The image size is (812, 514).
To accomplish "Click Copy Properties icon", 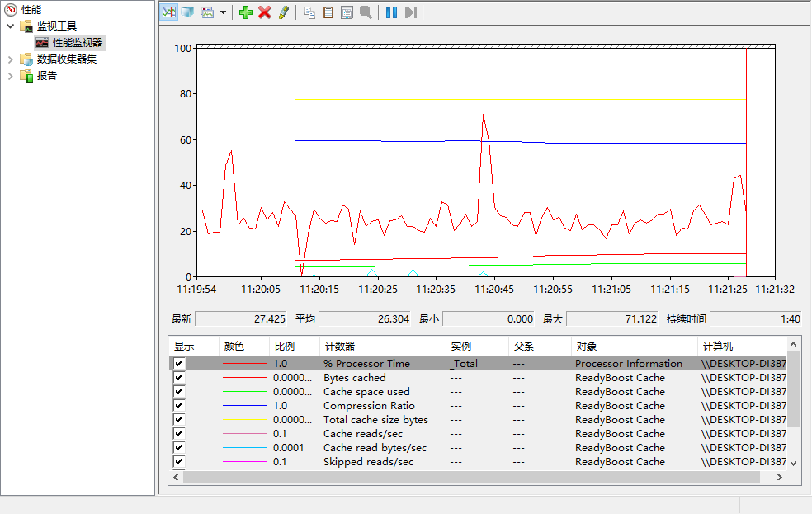I will point(309,12).
